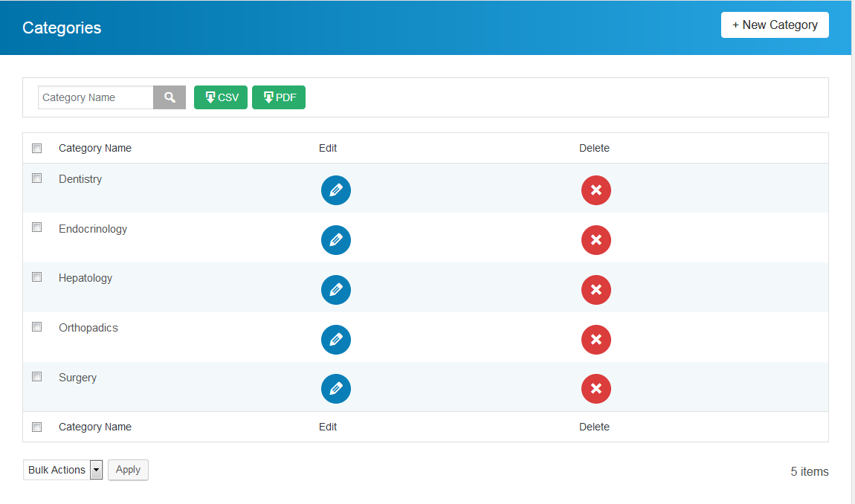Create a New Category
This screenshot has width=855, height=504.
775,25
